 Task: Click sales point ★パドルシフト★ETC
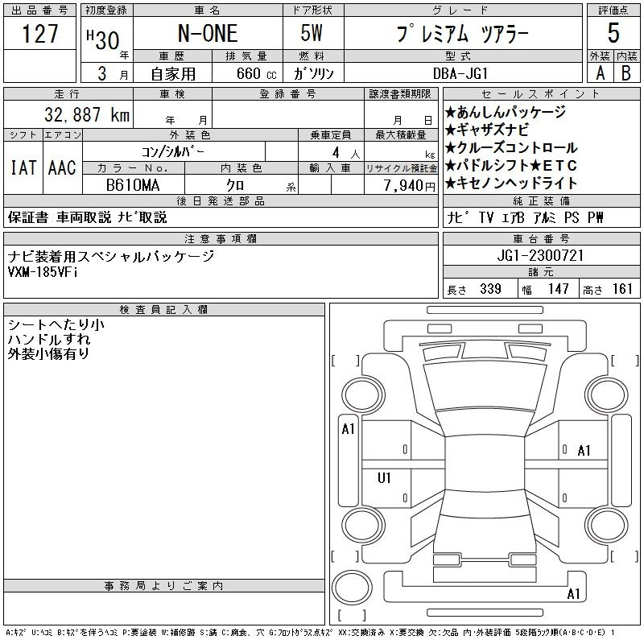pyautogui.click(x=511, y=166)
